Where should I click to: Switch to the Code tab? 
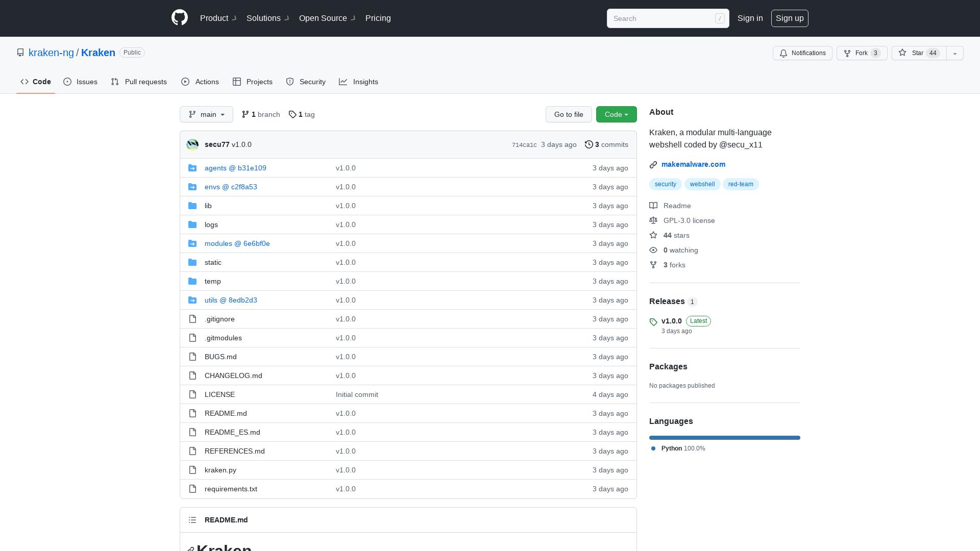pos(36,81)
